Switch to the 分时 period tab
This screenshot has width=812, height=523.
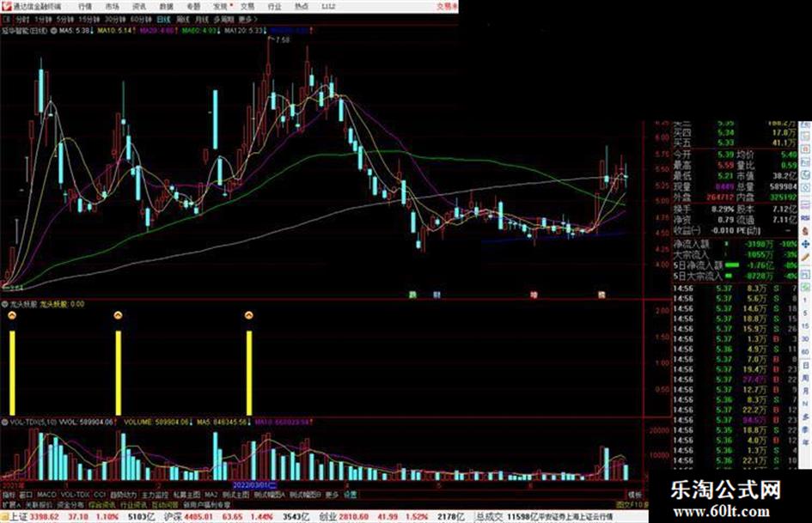tap(22, 20)
